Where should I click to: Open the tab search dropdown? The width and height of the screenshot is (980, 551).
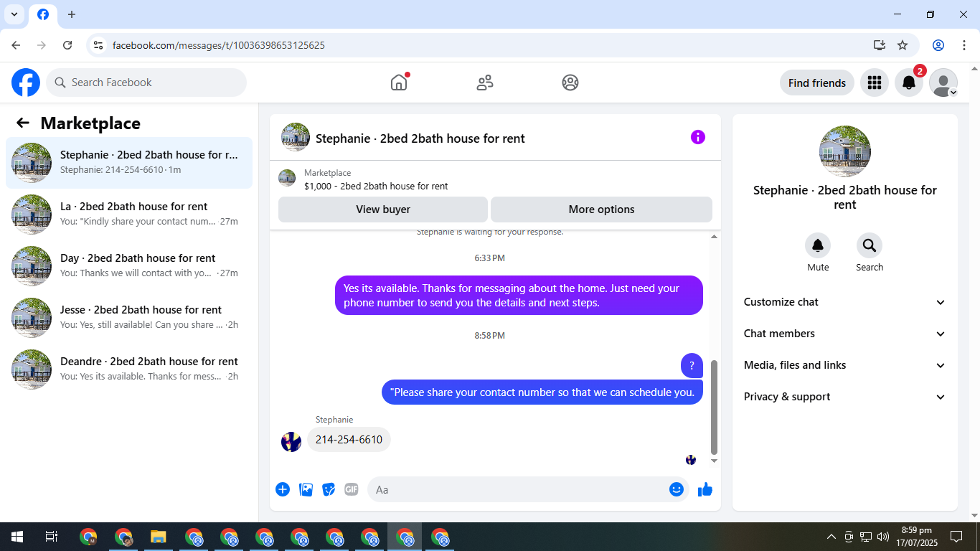(14, 14)
